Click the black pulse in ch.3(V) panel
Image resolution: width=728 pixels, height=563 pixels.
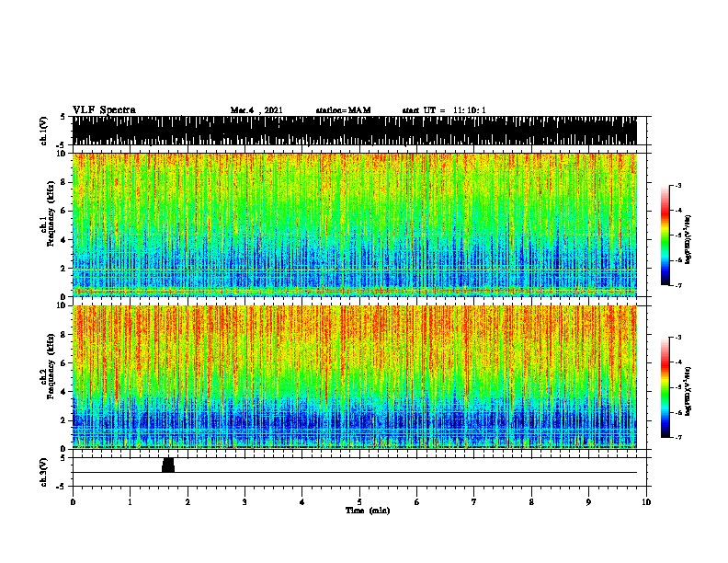click(168, 465)
